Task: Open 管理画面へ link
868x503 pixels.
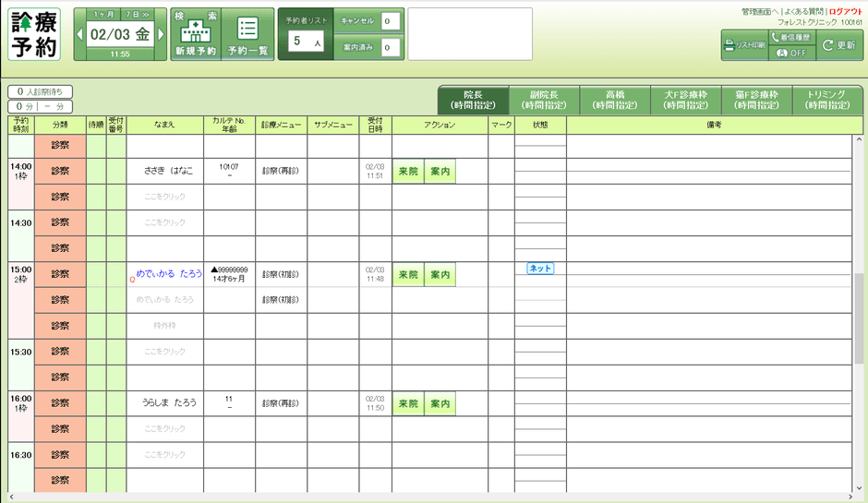Action: point(759,12)
